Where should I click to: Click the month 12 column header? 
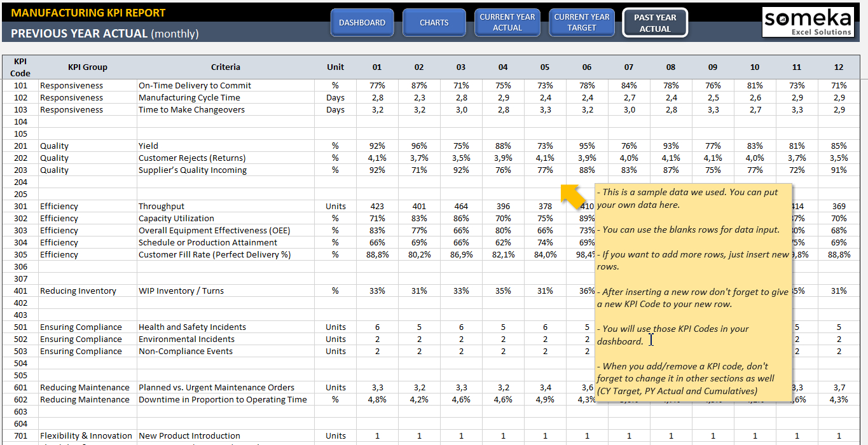[x=838, y=67]
